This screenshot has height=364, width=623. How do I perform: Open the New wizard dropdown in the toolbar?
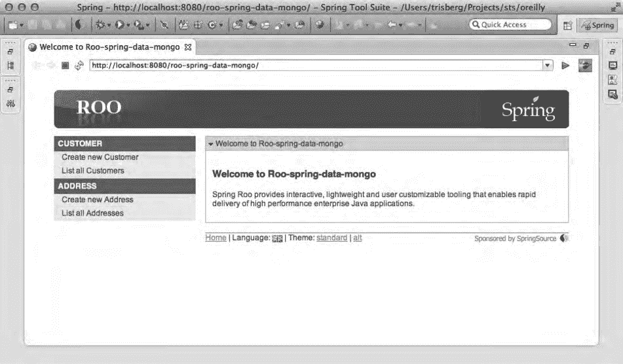pos(22,25)
